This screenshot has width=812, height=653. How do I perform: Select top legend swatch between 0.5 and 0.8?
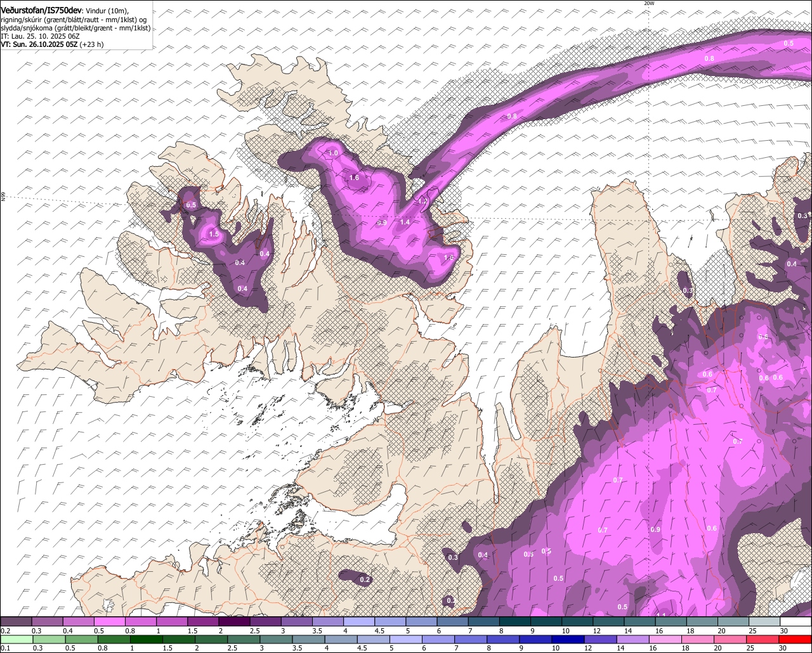click(x=110, y=622)
